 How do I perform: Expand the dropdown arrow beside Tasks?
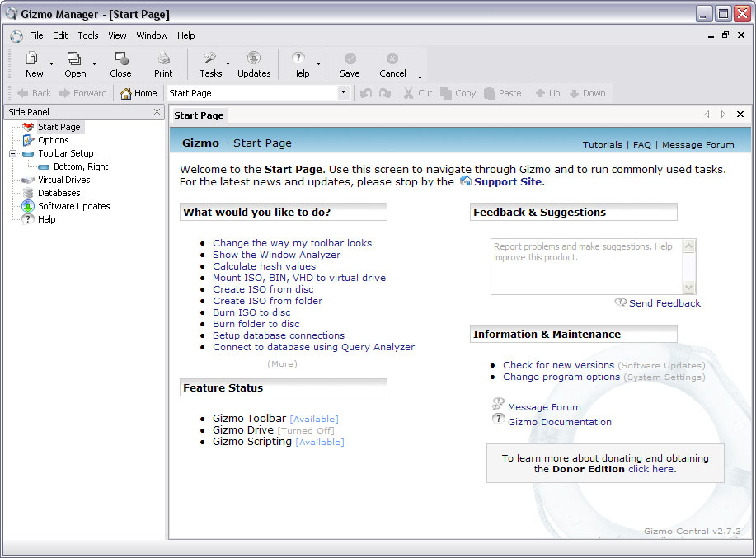click(x=228, y=63)
